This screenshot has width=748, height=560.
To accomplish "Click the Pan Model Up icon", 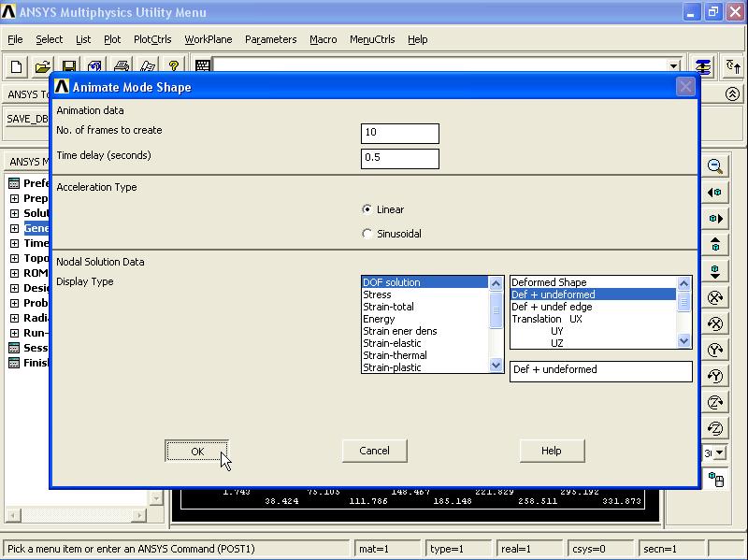I will pos(714,245).
